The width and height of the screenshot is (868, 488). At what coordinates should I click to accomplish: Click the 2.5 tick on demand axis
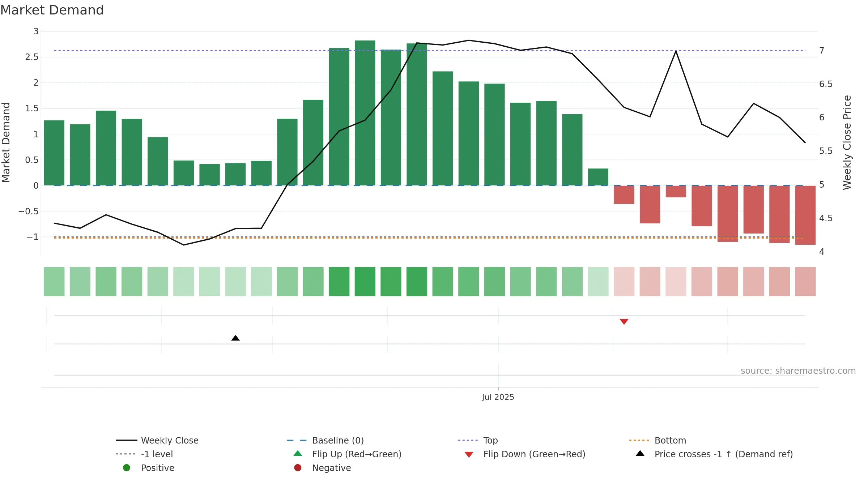(x=32, y=57)
